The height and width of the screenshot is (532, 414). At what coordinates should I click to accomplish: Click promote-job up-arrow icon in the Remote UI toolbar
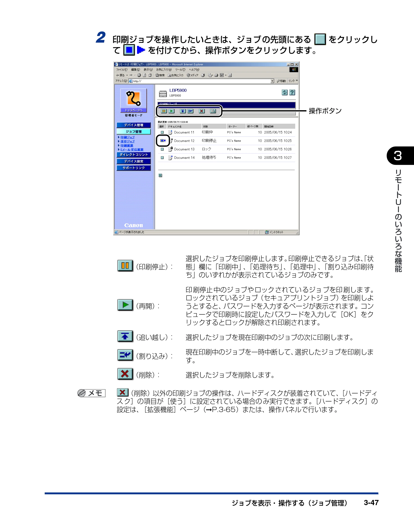pos(183,111)
